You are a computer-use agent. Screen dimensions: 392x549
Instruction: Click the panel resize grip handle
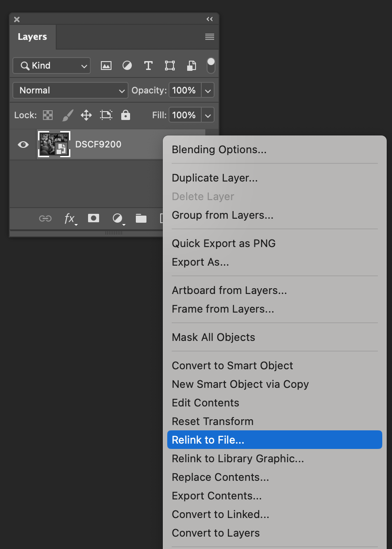coord(114,233)
